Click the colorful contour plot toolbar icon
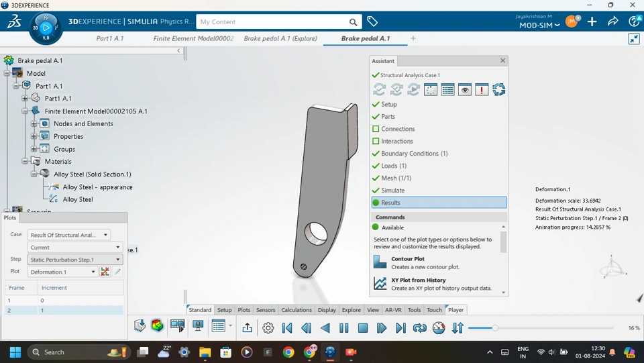 [x=157, y=325]
